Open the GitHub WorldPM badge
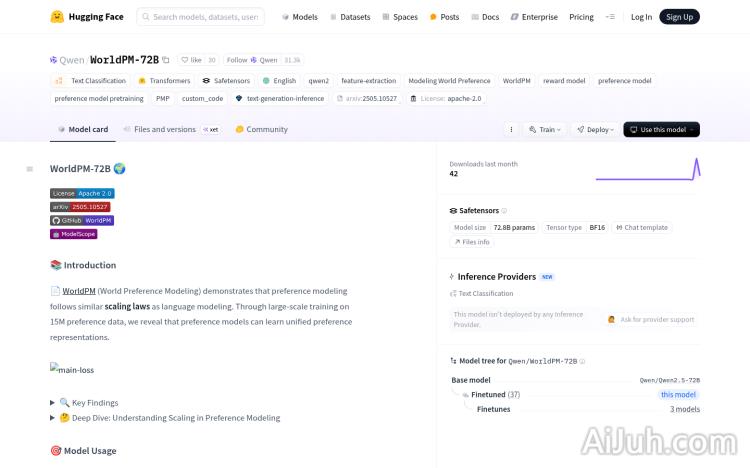 [82, 220]
